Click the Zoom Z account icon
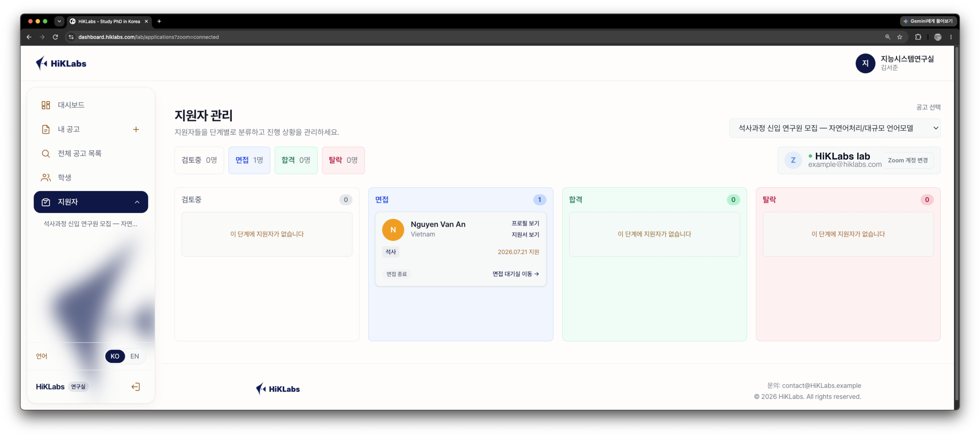This screenshot has width=980, height=437. click(x=793, y=160)
